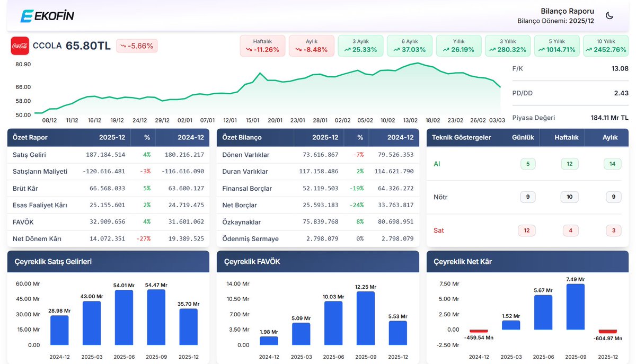Click the Dönen Varlıklar row label
Screen dimensions: 636x364
[x=246, y=155]
